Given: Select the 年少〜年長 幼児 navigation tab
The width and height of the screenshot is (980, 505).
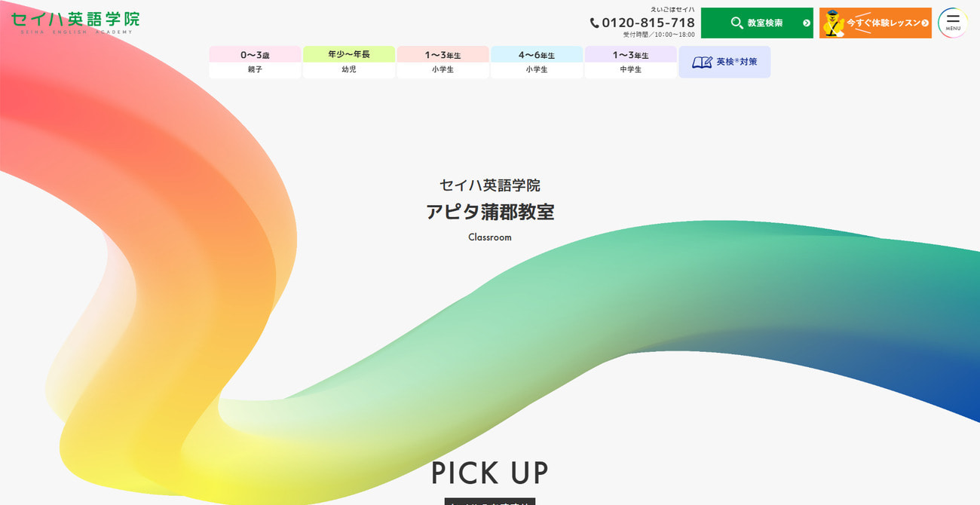Looking at the screenshot, I should click(348, 62).
